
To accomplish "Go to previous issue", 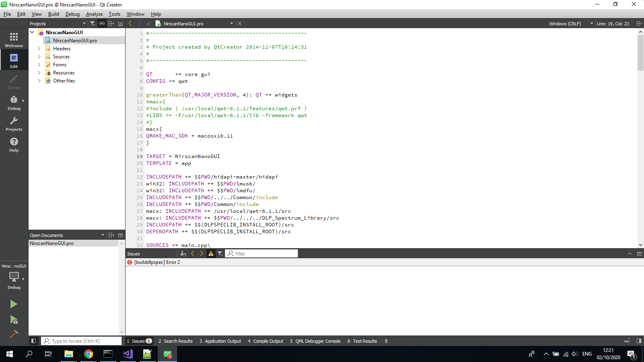I will (192, 253).
